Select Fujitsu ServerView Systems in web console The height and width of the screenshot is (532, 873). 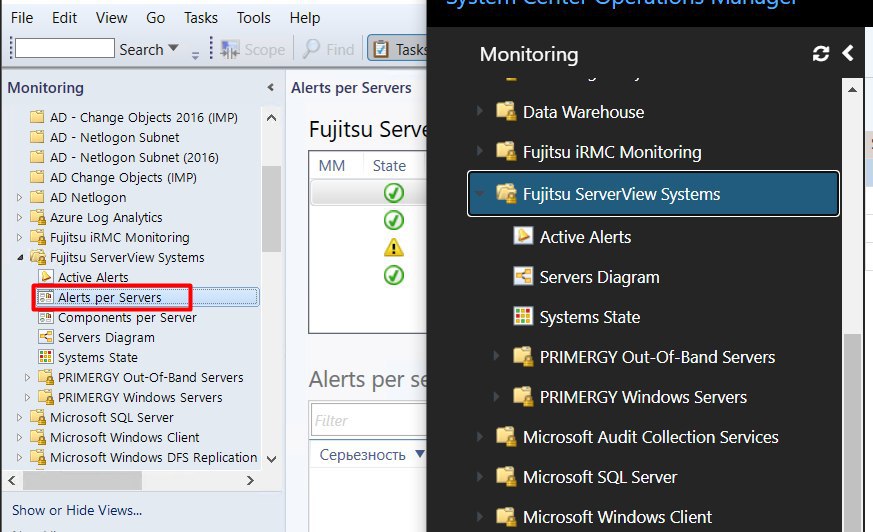pyautogui.click(x=653, y=194)
